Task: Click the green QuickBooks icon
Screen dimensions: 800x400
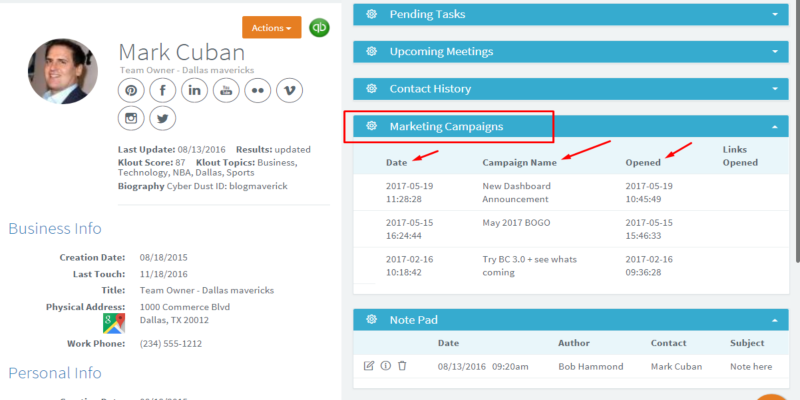Action: (x=319, y=28)
